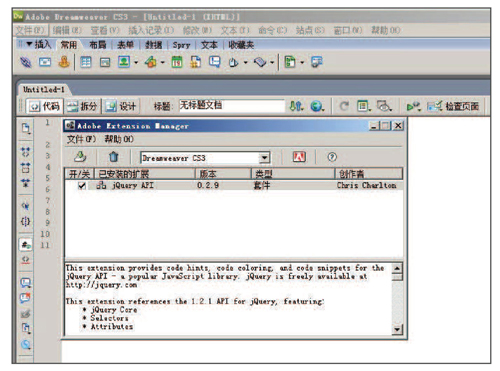
Task: Click the 已安装的扩展 column header
Action: coord(145,174)
